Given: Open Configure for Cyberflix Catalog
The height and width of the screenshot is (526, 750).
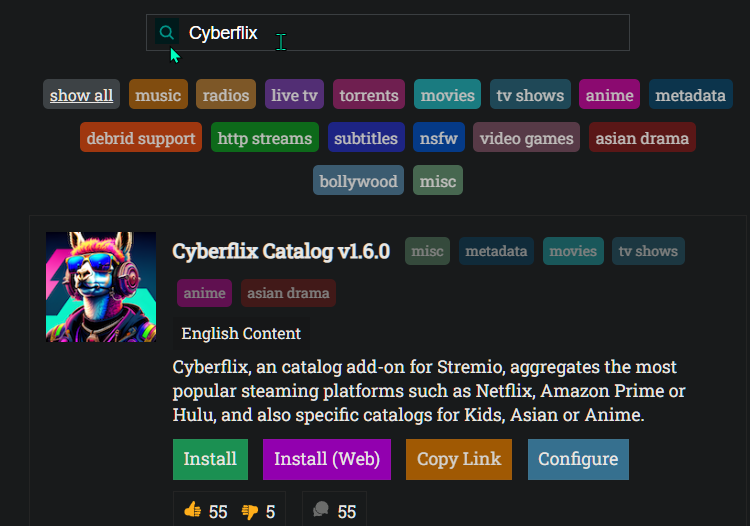Looking at the screenshot, I should click(x=578, y=459).
